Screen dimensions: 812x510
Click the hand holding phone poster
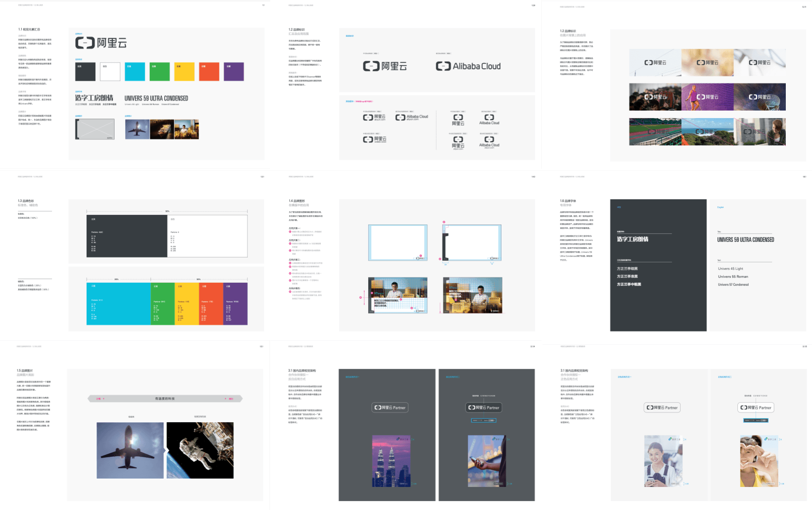487,461
